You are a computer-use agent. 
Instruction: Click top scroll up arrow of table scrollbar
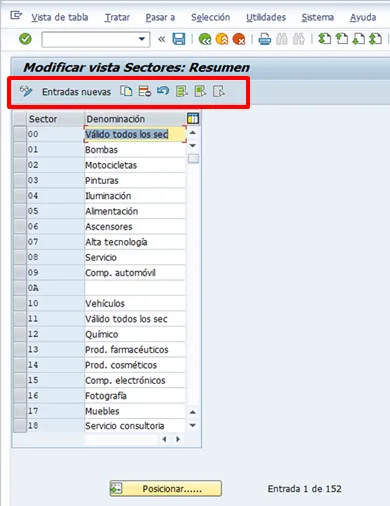click(193, 133)
